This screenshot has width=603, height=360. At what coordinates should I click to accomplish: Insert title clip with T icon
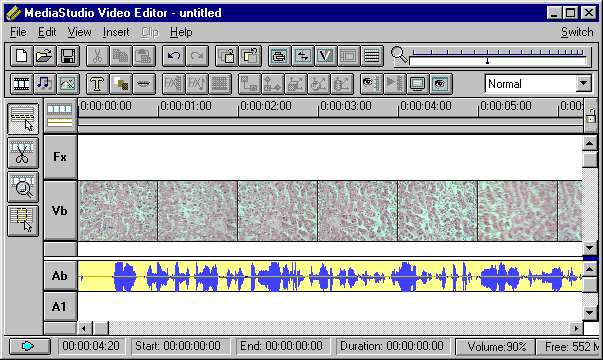coord(97,83)
